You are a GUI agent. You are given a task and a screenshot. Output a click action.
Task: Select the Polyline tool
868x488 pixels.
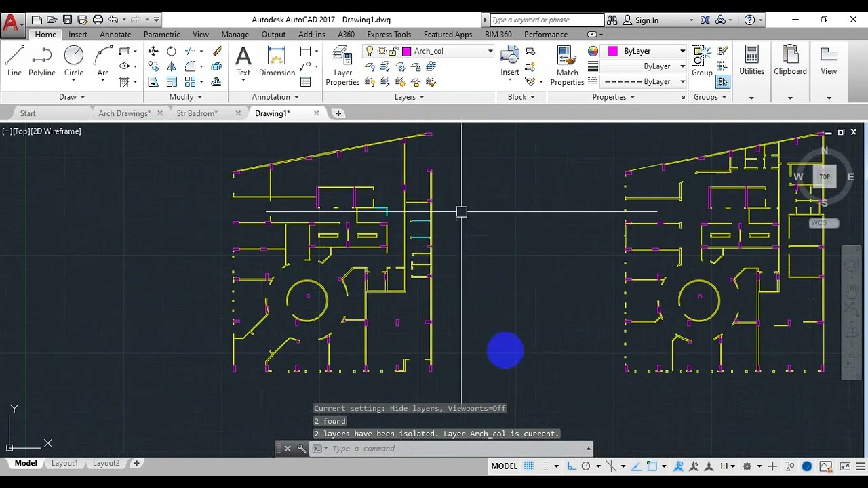click(x=42, y=61)
